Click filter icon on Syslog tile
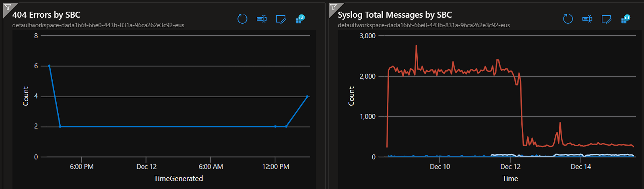 point(333,7)
